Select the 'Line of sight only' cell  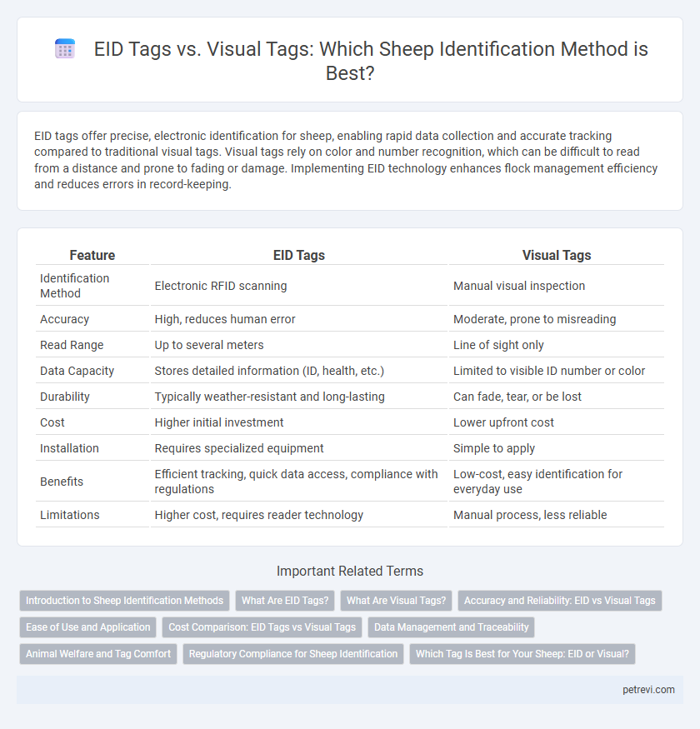click(x=557, y=345)
